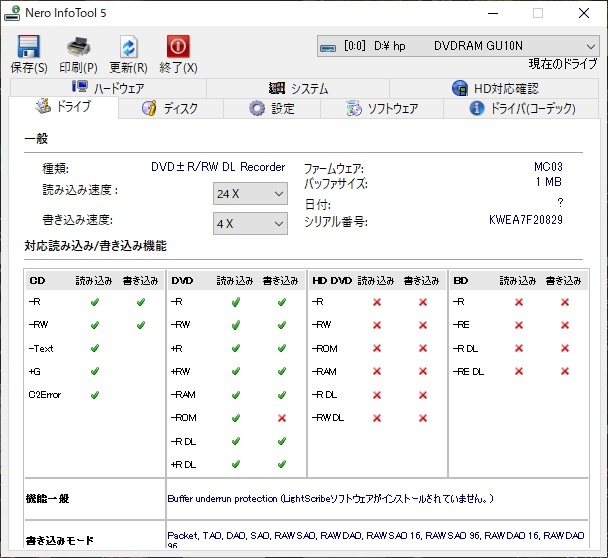Click BD -RE read red cross
The width and height of the screenshot is (608, 558).
pos(519,325)
